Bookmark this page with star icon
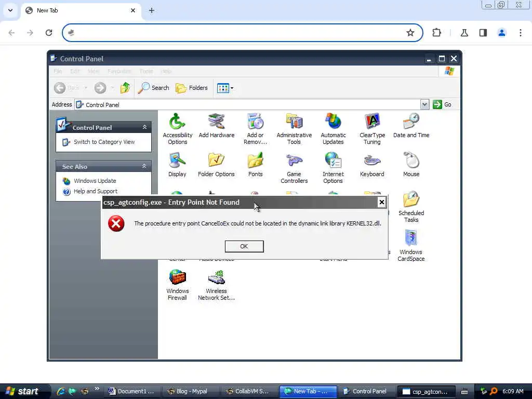Viewport: 532px width, 399px height. click(x=410, y=33)
